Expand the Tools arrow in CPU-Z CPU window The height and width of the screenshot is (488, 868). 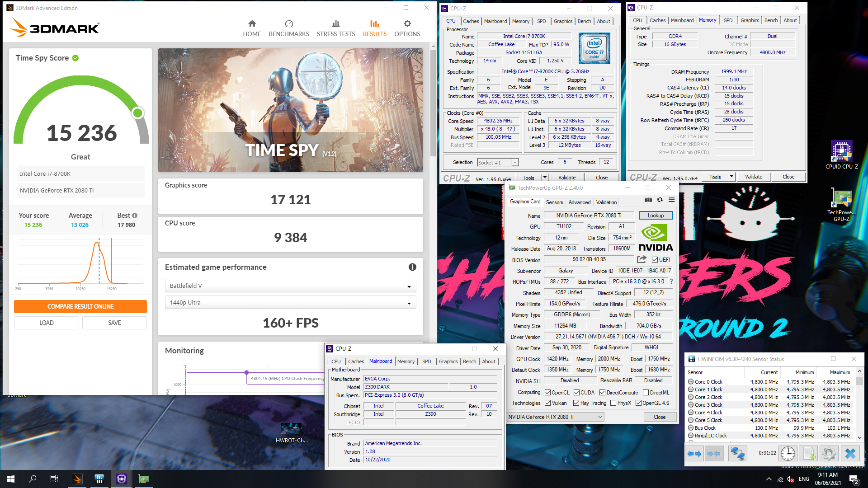point(545,178)
